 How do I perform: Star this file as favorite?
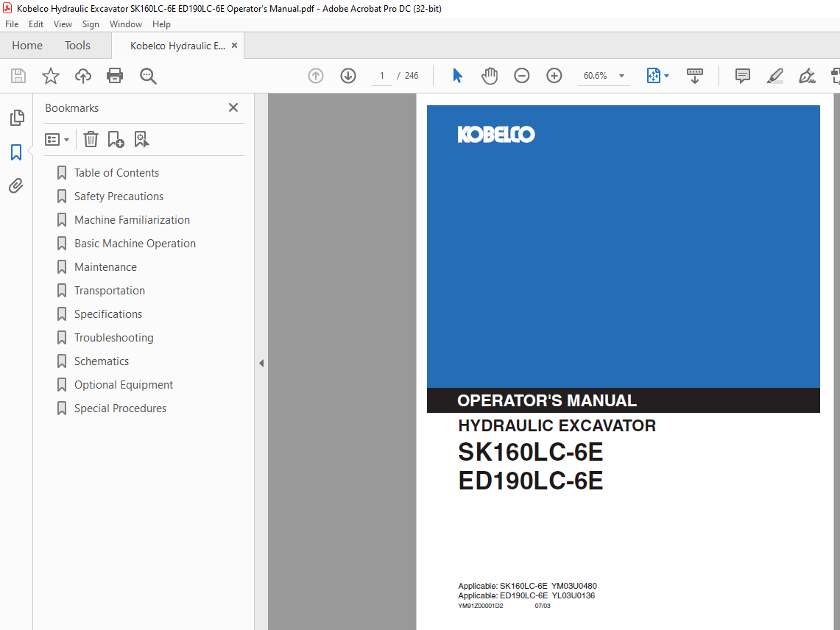tap(51, 76)
